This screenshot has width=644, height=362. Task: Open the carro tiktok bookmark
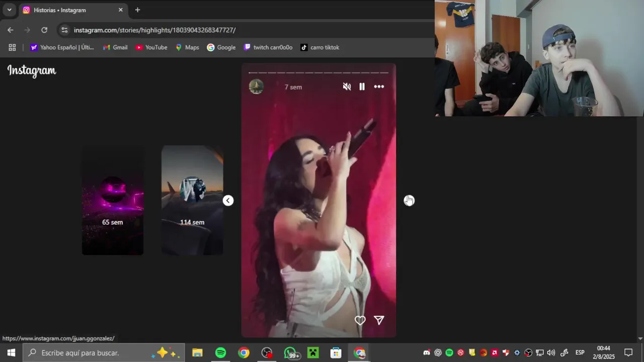(320, 47)
